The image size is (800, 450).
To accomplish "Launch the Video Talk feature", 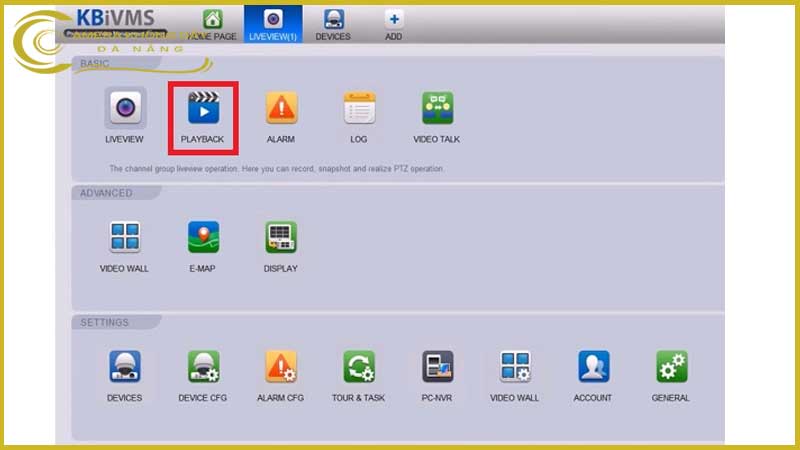I will point(437,107).
